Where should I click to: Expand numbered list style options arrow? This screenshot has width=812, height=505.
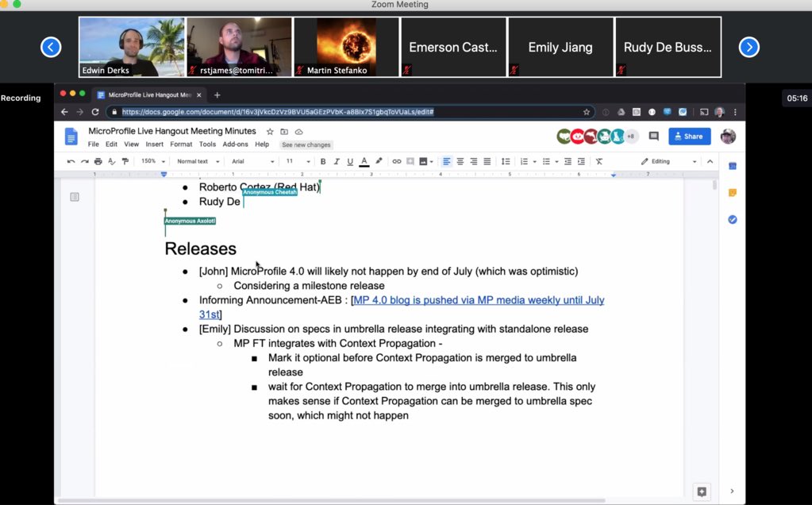pos(534,162)
